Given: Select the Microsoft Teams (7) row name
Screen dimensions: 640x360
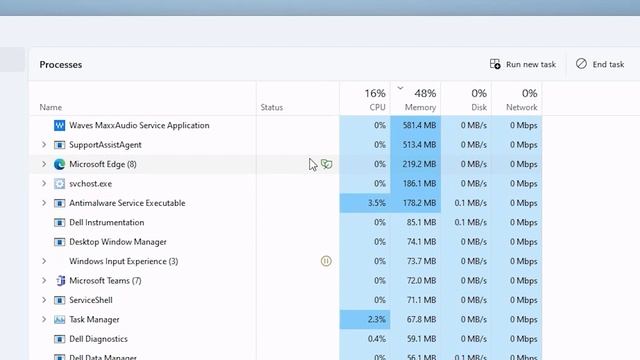Looking at the screenshot, I should click(105, 281).
